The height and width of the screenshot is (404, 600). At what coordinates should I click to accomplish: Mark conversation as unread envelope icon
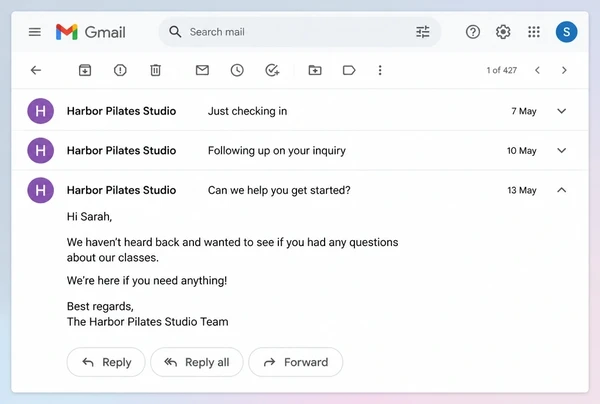coord(202,70)
